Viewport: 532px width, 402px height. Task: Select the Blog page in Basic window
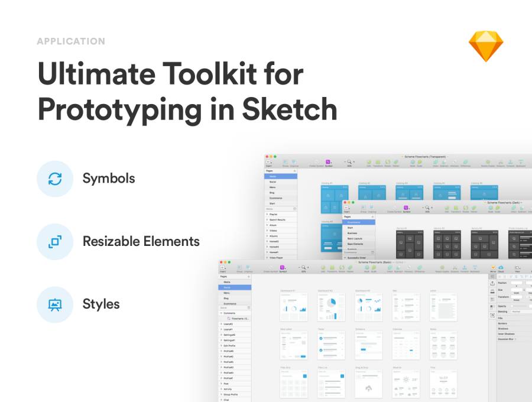226,298
